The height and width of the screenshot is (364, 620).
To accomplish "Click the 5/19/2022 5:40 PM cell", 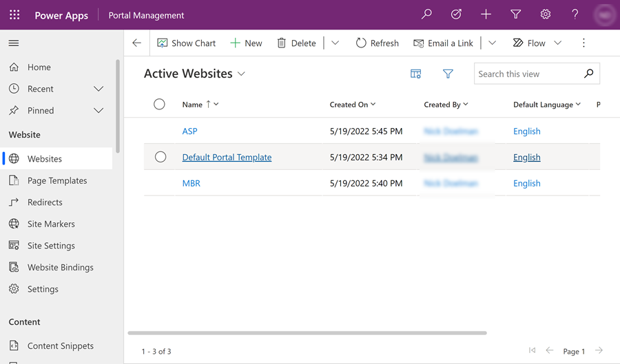I will [366, 183].
